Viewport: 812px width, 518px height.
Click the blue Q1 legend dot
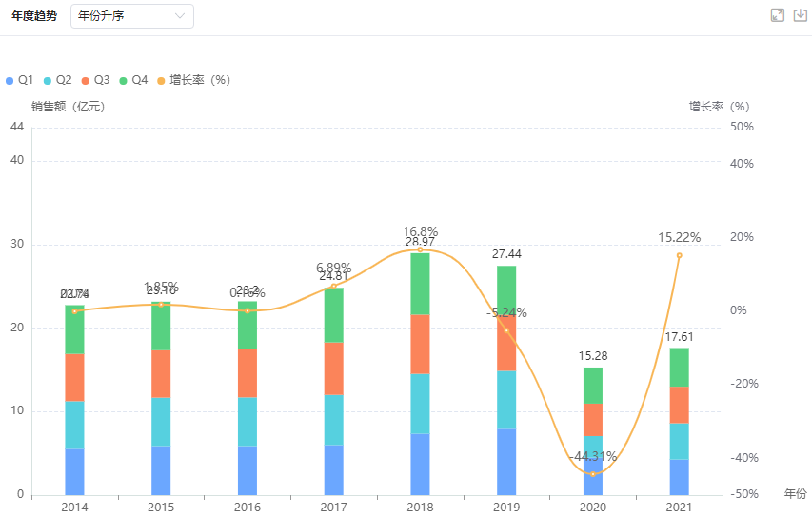coord(10,80)
